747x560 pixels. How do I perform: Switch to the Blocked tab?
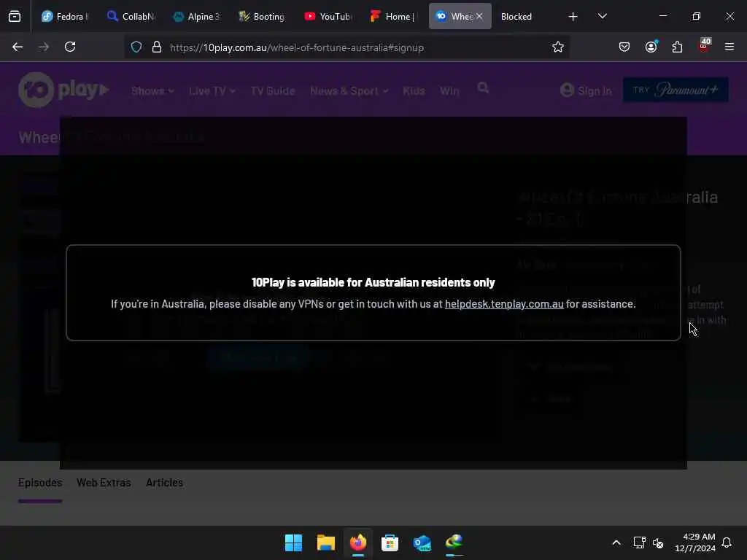click(525, 16)
